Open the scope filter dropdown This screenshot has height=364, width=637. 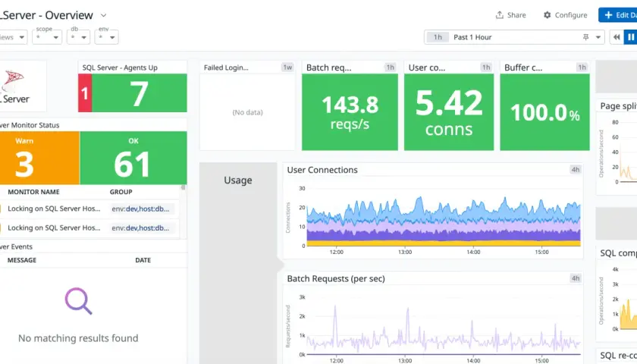click(47, 37)
